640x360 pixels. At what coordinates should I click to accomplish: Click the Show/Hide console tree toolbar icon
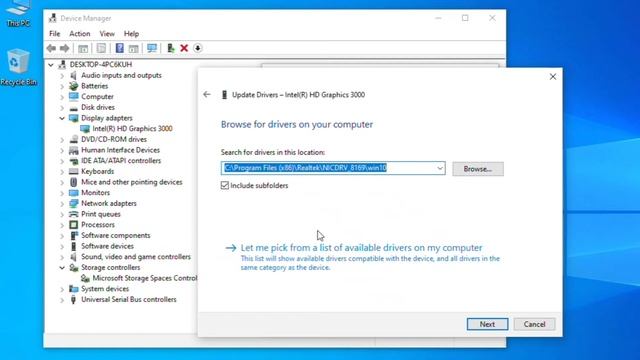tap(83, 48)
